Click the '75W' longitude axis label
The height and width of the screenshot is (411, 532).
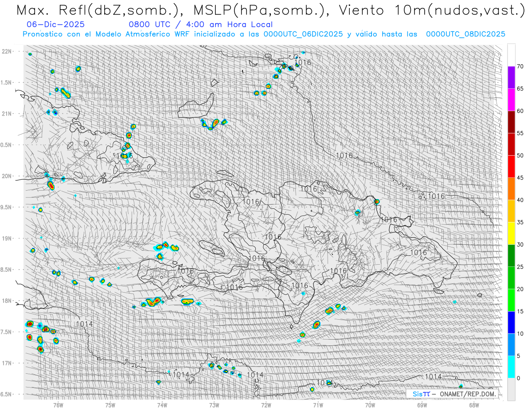tap(110, 405)
